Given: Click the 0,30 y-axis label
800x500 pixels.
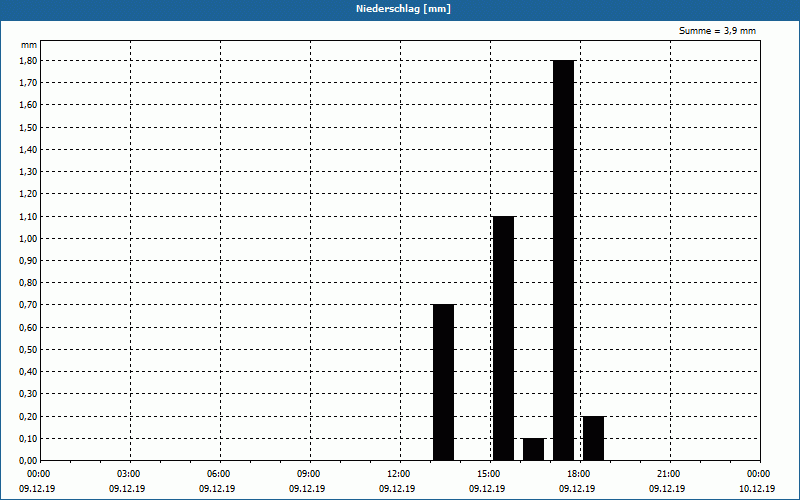Looking at the screenshot, I should 28,394.
